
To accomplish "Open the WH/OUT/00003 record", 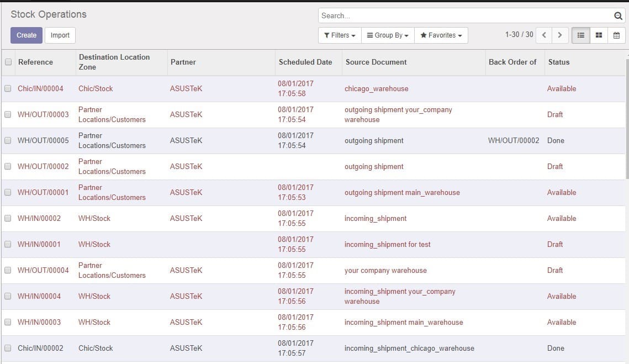I will pos(43,114).
